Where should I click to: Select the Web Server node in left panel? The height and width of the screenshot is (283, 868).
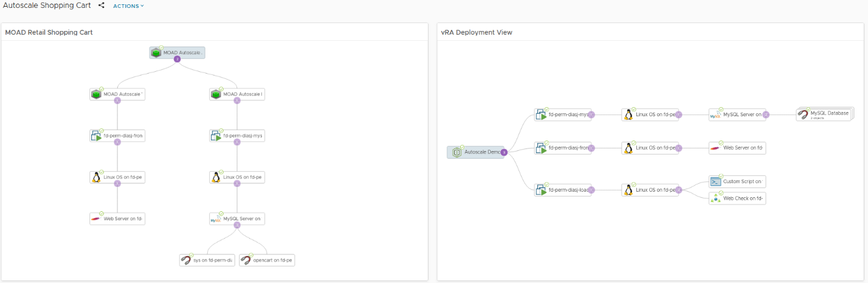tap(117, 218)
